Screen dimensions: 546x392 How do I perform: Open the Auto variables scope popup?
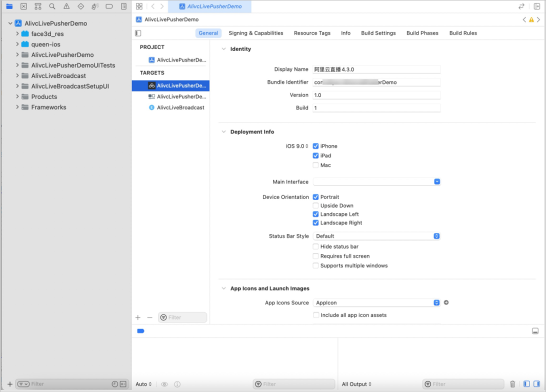(143, 384)
